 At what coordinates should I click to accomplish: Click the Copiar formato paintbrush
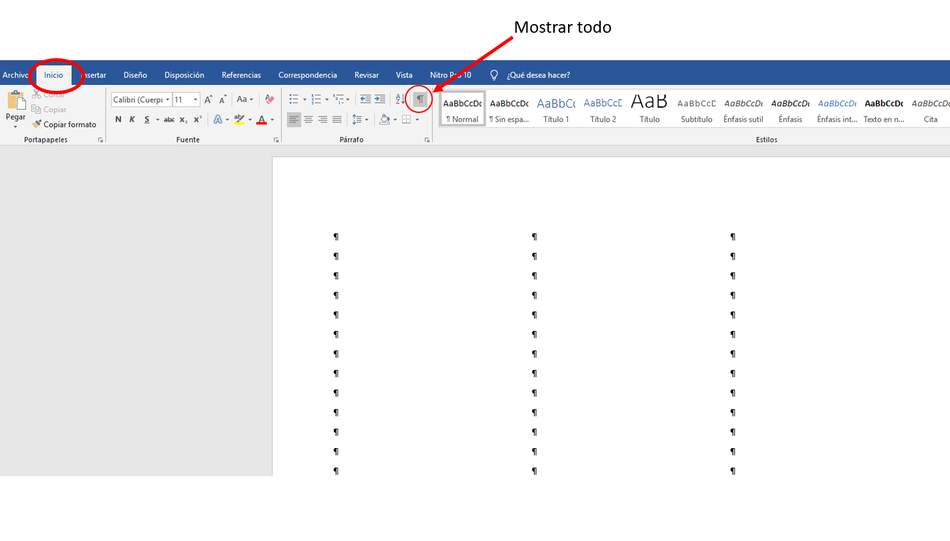64,125
